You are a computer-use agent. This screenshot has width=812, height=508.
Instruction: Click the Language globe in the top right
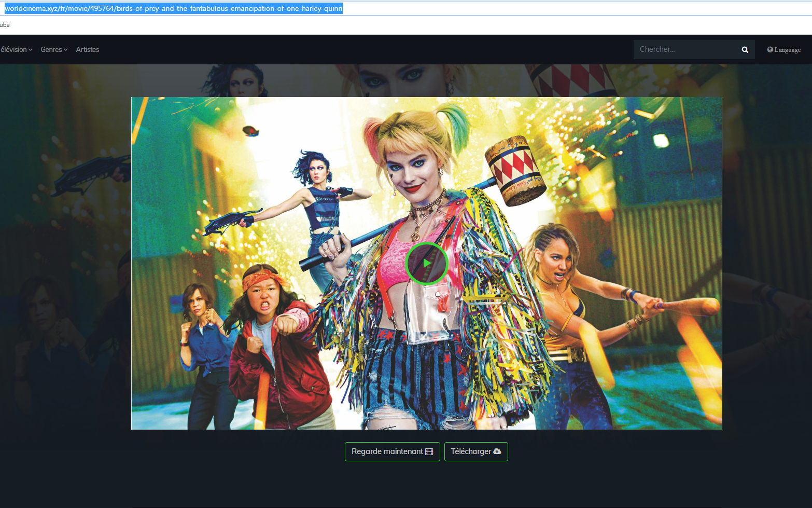point(783,49)
